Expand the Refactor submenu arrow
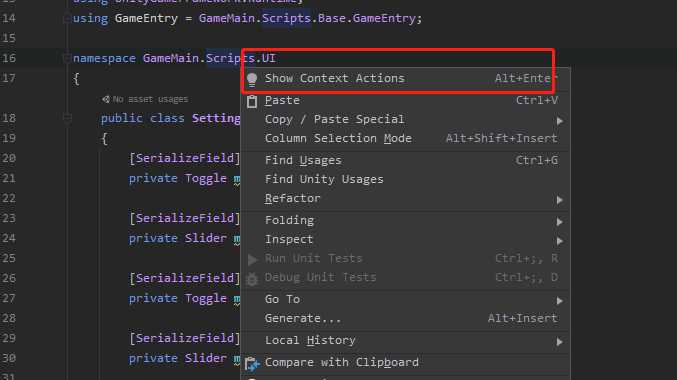 coord(560,200)
